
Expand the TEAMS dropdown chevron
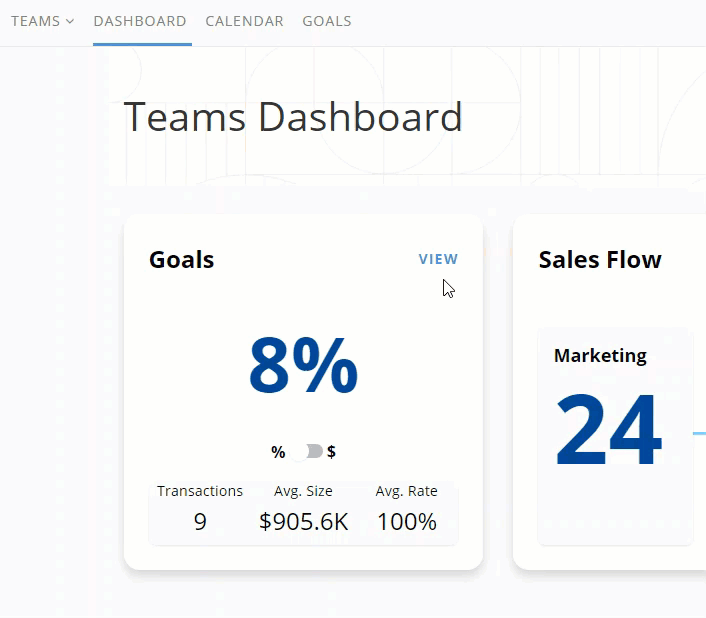(70, 21)
